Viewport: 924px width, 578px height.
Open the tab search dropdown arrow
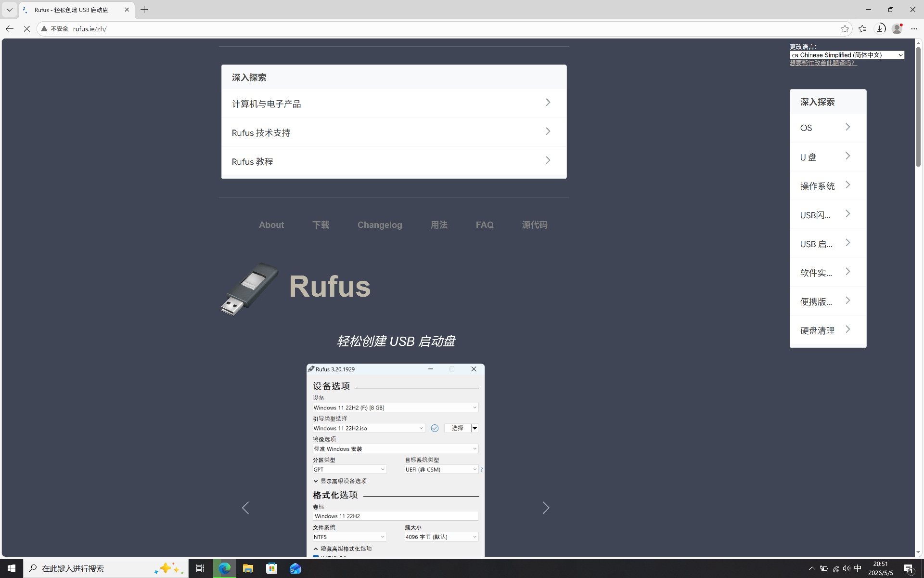pos(9,10)
